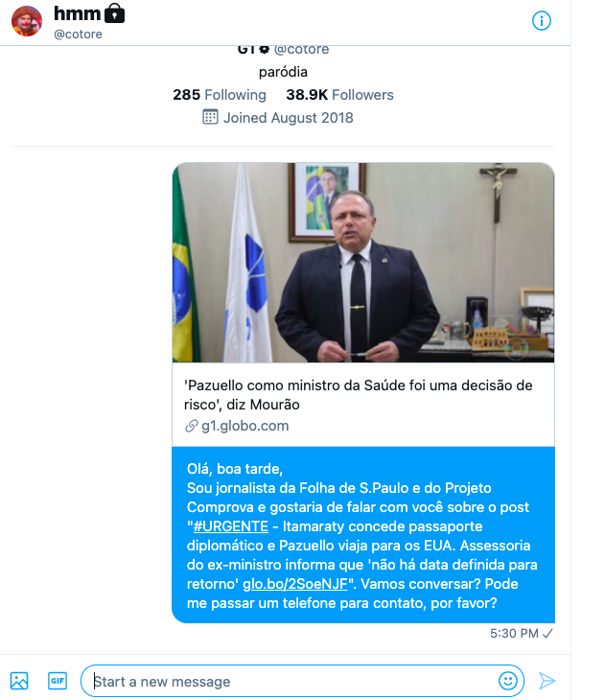
Task: Click the Pazuello article headline text
Action: tap(358, 395)
